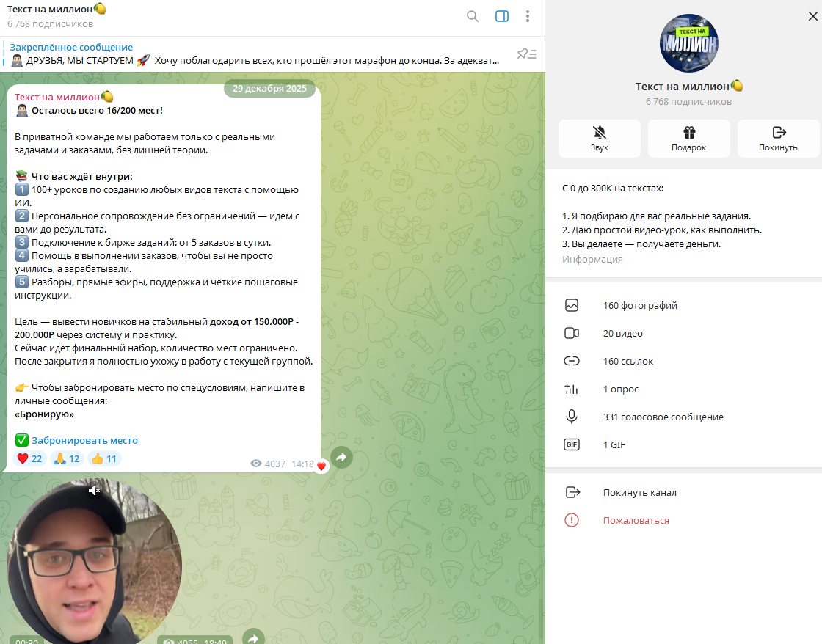Image resolution: width=822 pixels, height=644 pixels.
Task: Unmute the round video message
Action: [95, 491]
